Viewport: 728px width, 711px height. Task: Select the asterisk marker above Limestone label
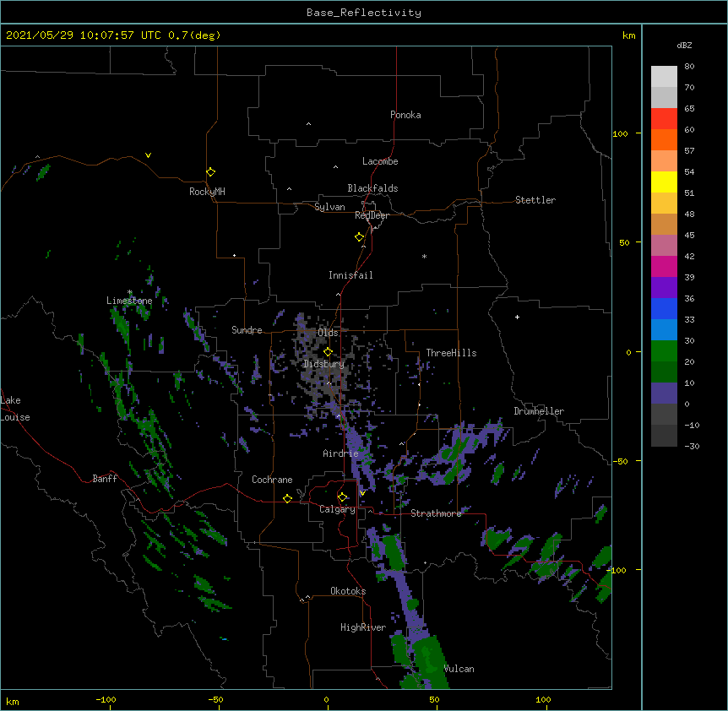(130, 292)
